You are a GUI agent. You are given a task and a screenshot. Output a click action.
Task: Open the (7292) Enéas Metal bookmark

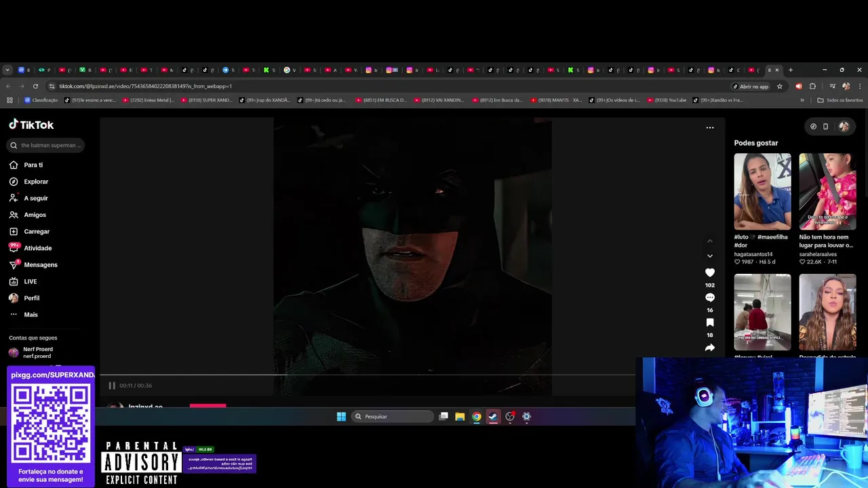[x=149, y=100]
